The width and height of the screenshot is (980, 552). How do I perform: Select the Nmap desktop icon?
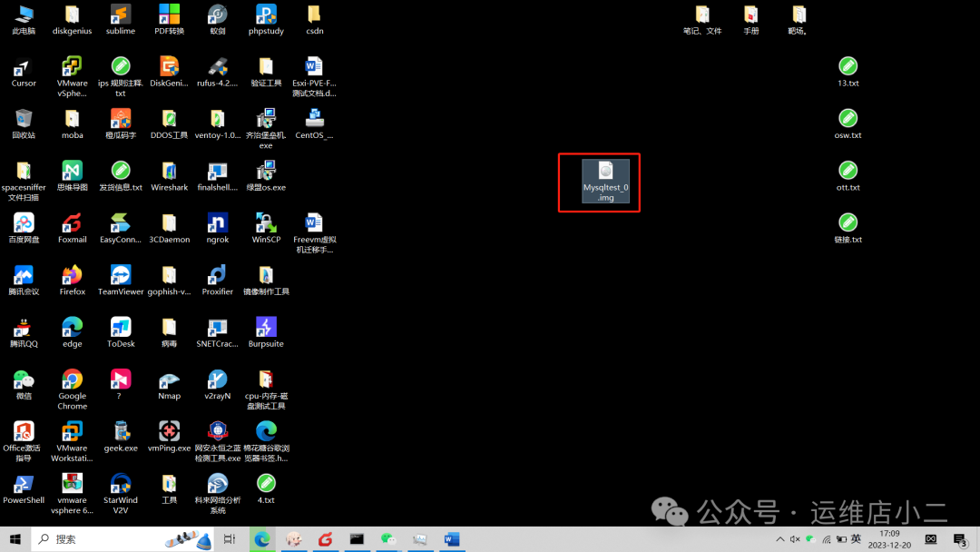click(170, 384)
